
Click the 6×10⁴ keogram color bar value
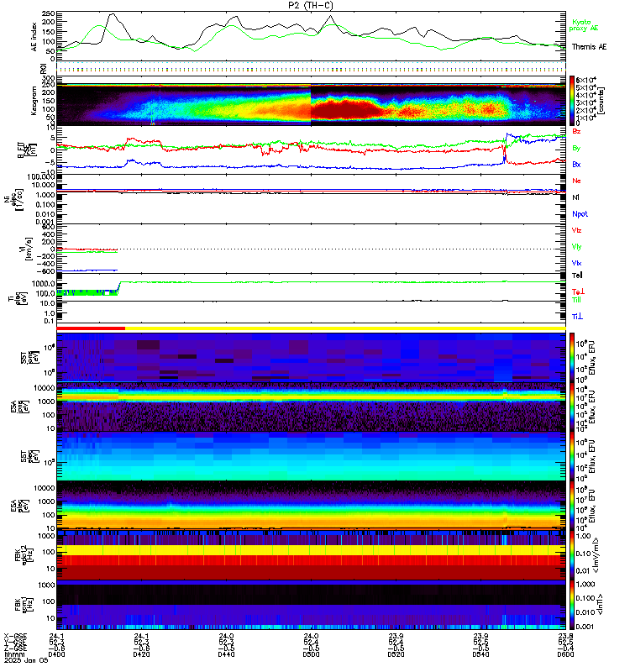[x=585, y=80]
